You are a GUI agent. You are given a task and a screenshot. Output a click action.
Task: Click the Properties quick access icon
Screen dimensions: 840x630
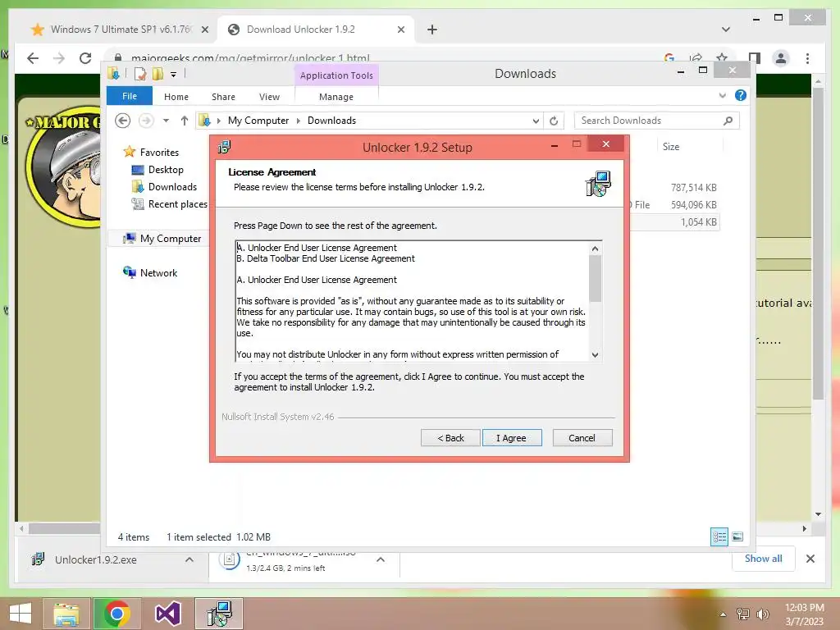tap(139, 74)
